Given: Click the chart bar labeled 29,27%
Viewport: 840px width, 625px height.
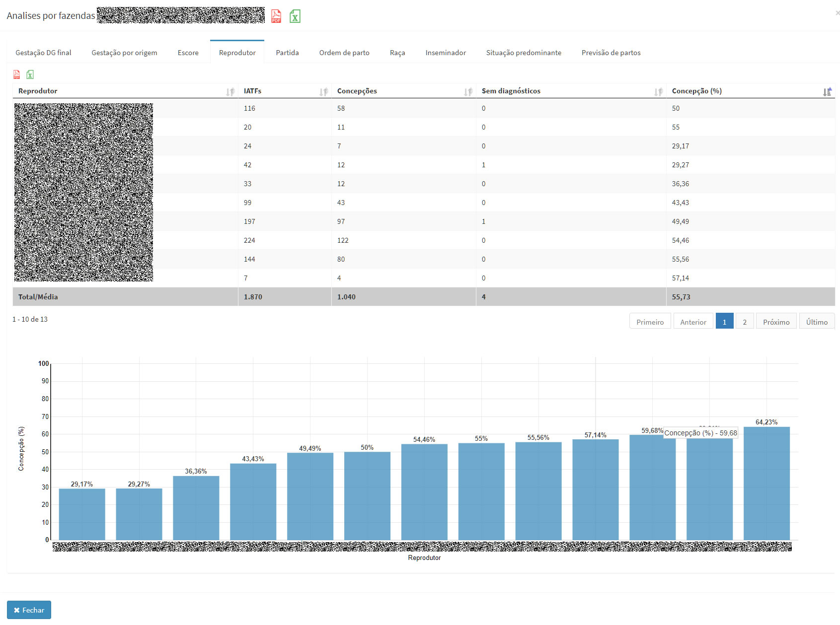Looking at the screenshot, I should (139, 514).
